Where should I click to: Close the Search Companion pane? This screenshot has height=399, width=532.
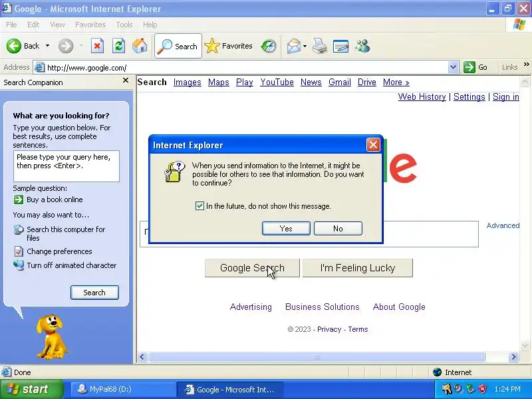pos(126,80)
